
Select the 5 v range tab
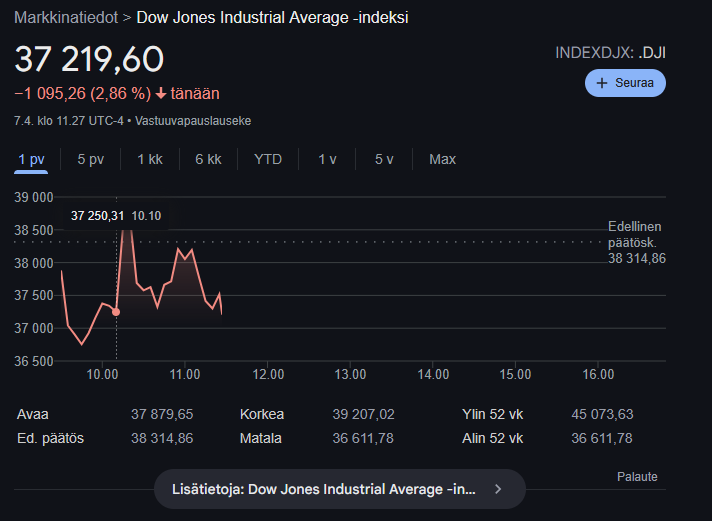(x=384, y=159)
